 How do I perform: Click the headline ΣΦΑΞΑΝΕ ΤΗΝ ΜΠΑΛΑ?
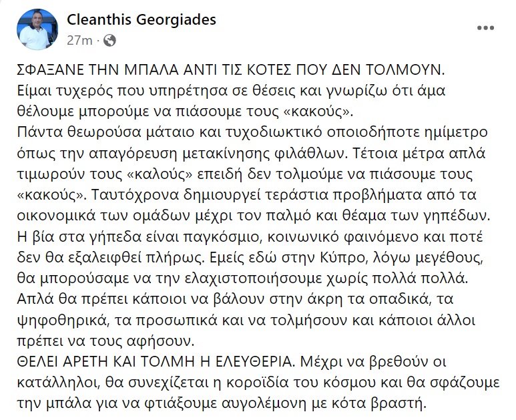pos(231,70)
